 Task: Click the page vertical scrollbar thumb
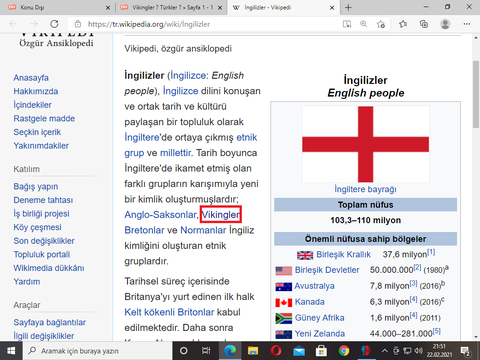pos(476,94)
